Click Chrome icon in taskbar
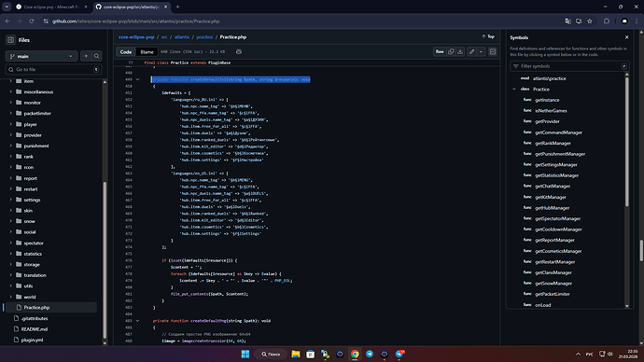 355,354
